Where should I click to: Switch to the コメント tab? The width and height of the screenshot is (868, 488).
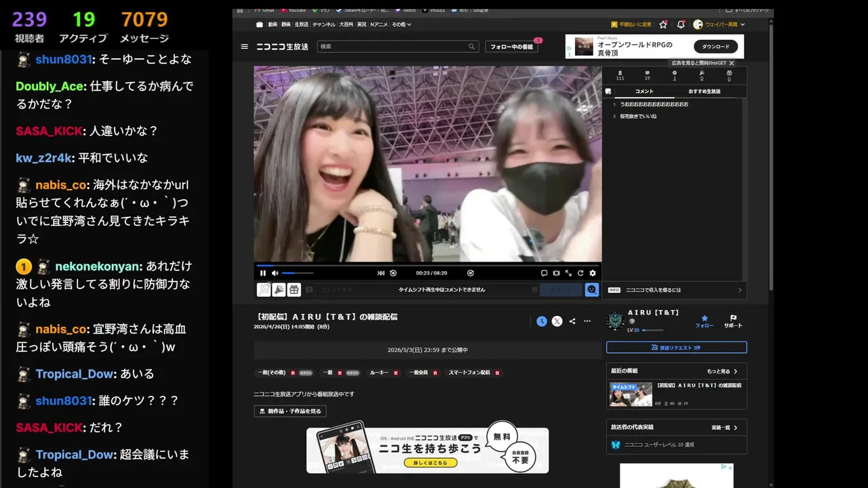click(644, 91)
